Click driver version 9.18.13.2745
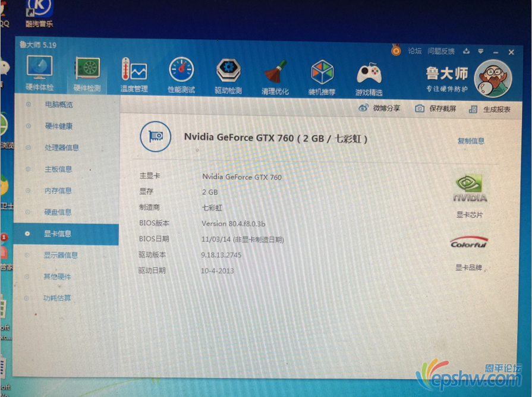Screen dimensions: 532x397 [221, 255]
